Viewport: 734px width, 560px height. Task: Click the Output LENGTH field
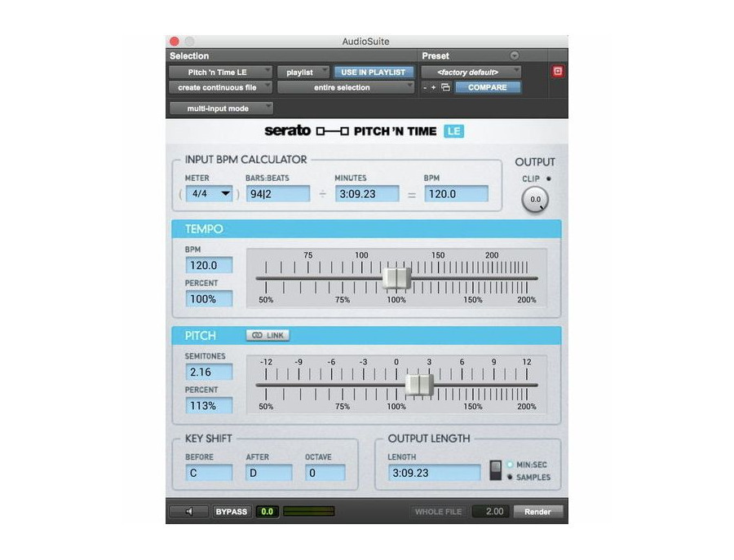point(435,473)
